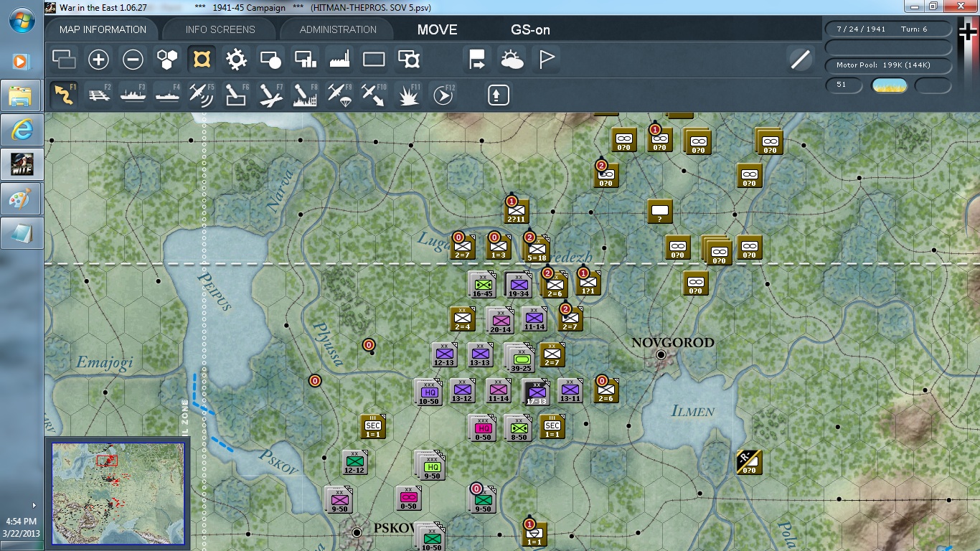The image size is (980, 551).
Task: Select F2 rail movement mode
Action: pyautogui.click(x=98, y=95)
